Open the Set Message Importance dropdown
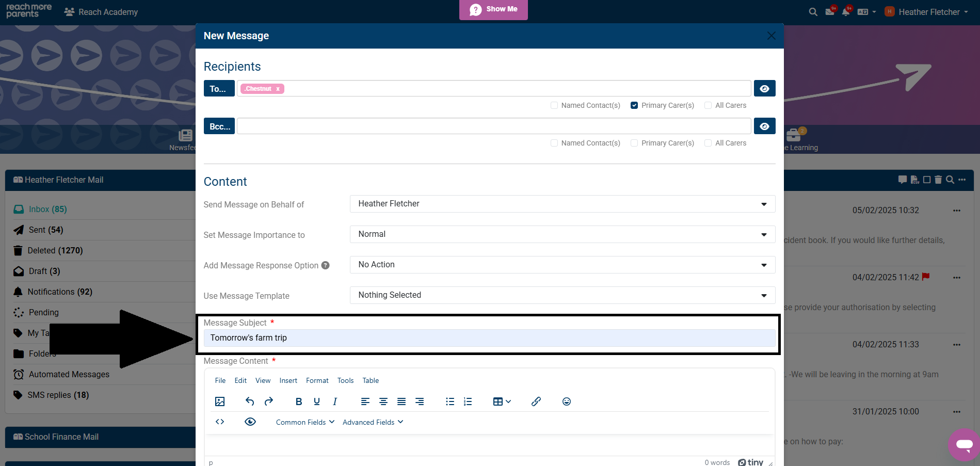This screenshot has width=980, height=466. [562, 234]
